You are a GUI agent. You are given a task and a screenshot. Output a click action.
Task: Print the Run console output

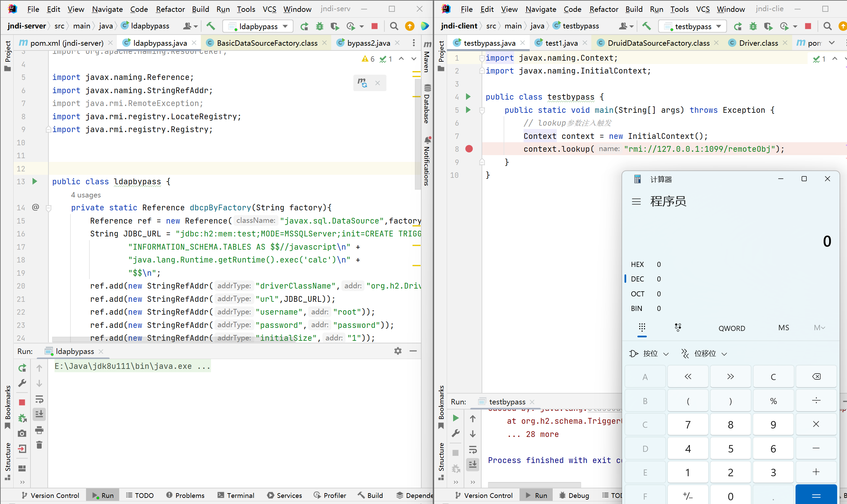[x=39, y=430]
